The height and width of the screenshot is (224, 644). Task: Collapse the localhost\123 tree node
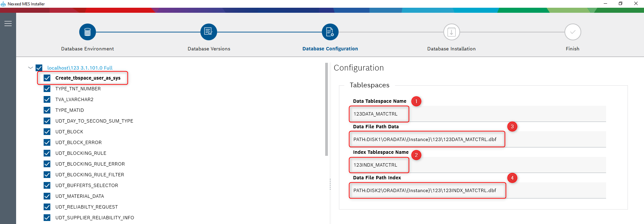tap(31, 68)
